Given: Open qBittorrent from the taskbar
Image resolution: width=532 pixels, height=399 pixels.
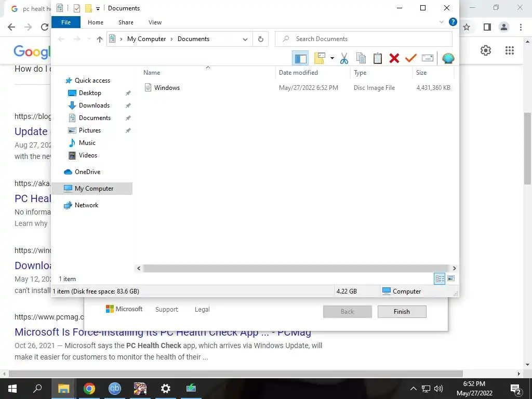Looking at the screenshot, I should point(115,389).
